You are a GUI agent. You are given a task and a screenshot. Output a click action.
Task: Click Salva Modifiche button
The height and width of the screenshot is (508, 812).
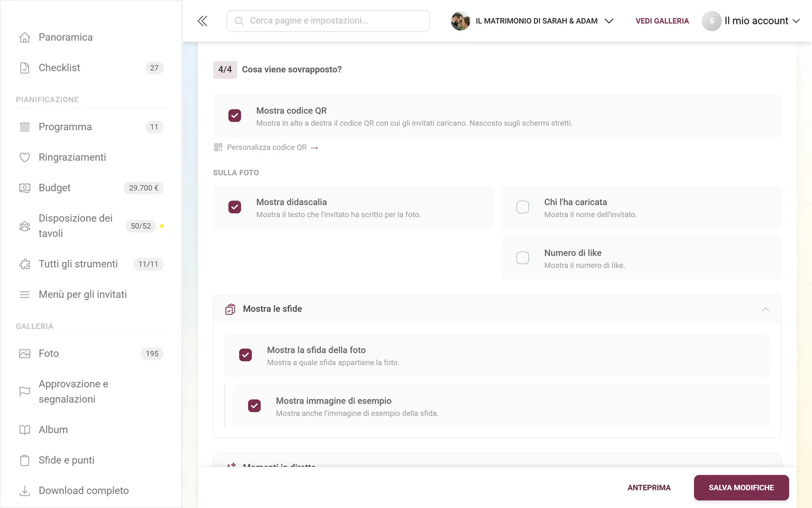pyautogui.click(x=741, y=488)
